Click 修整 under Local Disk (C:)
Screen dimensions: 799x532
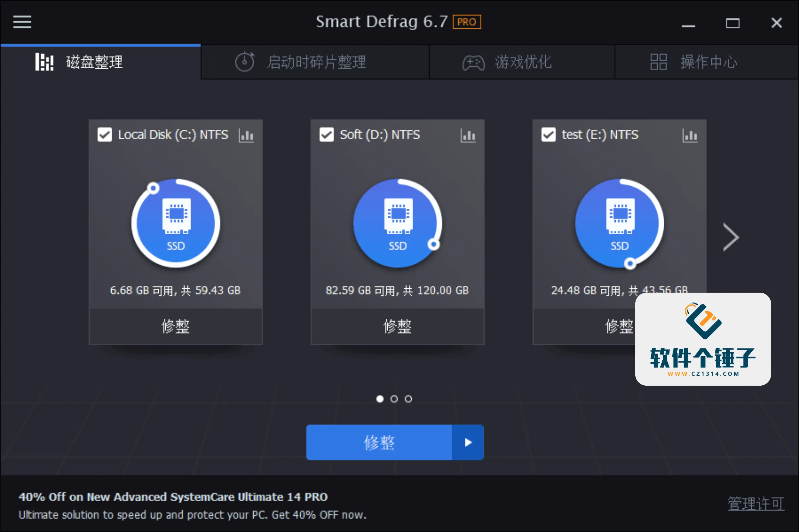(176, 327)
